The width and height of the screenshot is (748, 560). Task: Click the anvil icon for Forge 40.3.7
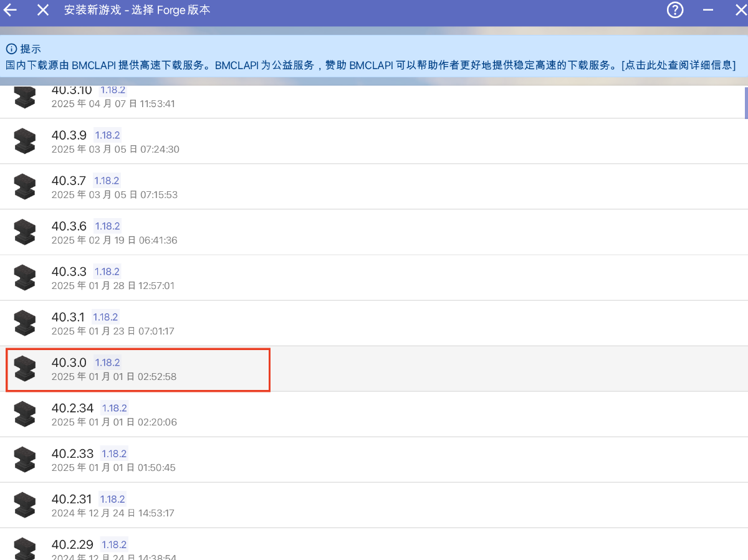25,187
